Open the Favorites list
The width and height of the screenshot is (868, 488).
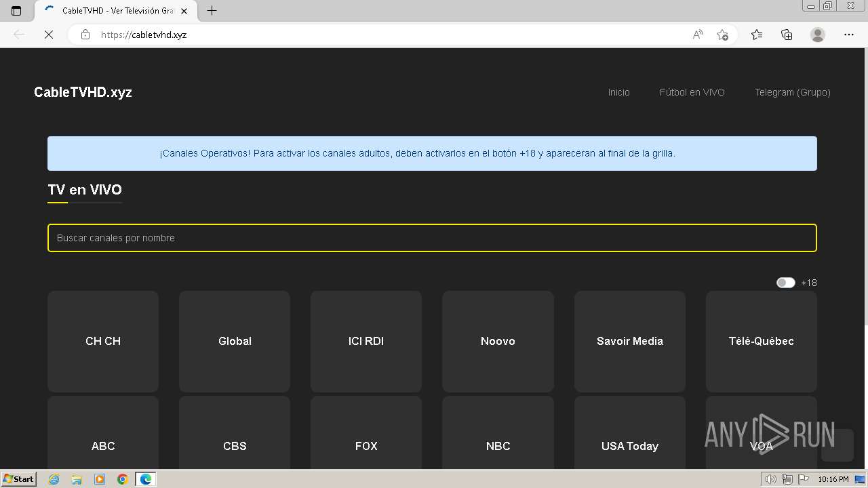click(x=757, y=35)
